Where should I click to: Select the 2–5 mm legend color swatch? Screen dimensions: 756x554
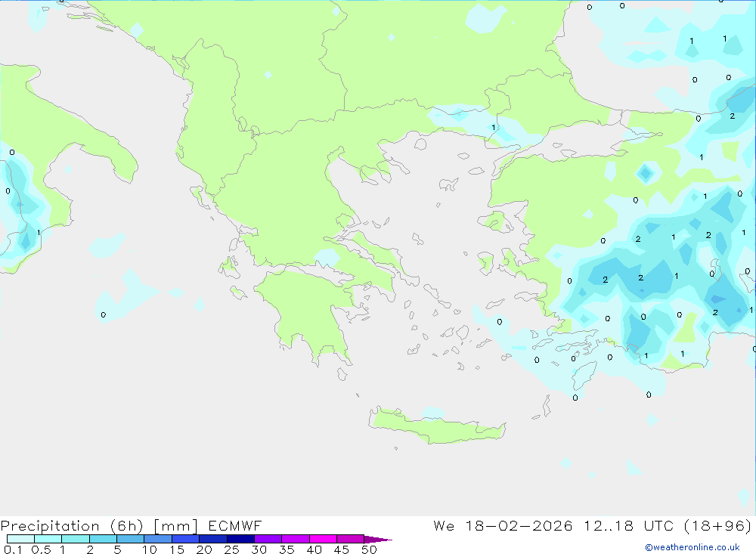[103, 539]
